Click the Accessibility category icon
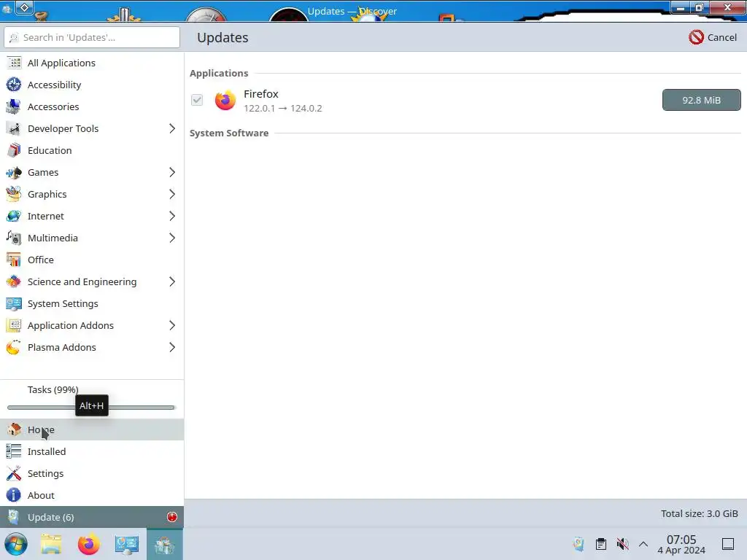Viewport: 747px width, 560px height. click(x=14, y=85)
